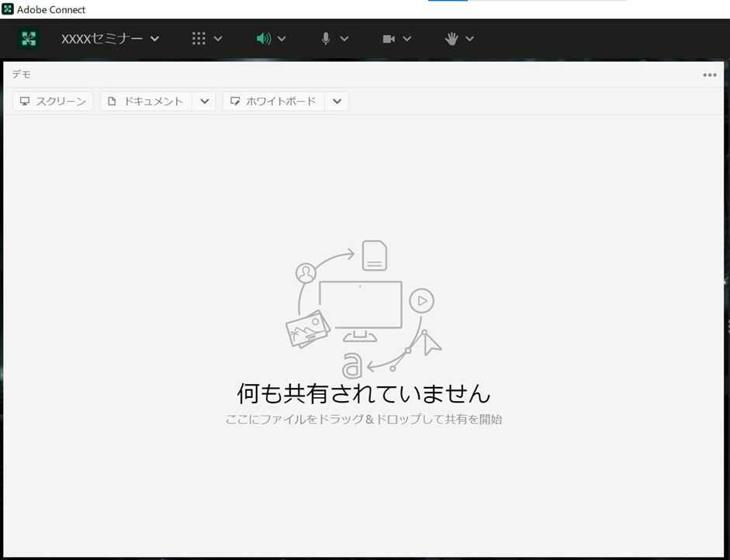Image resolution: width=730 pixels, height=560 pixels.
Task: Expand the microphone options chevron
Action: [x=344, y=39]
